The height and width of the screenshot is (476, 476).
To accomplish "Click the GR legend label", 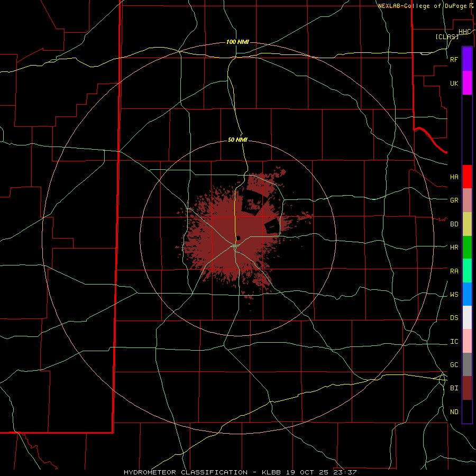I will tap(454, 200).
